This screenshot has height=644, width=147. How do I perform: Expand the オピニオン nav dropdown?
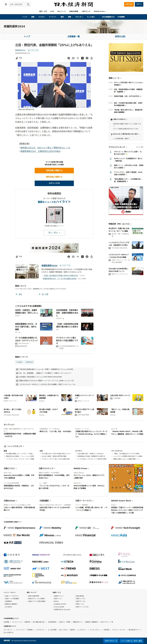(80, 17)
